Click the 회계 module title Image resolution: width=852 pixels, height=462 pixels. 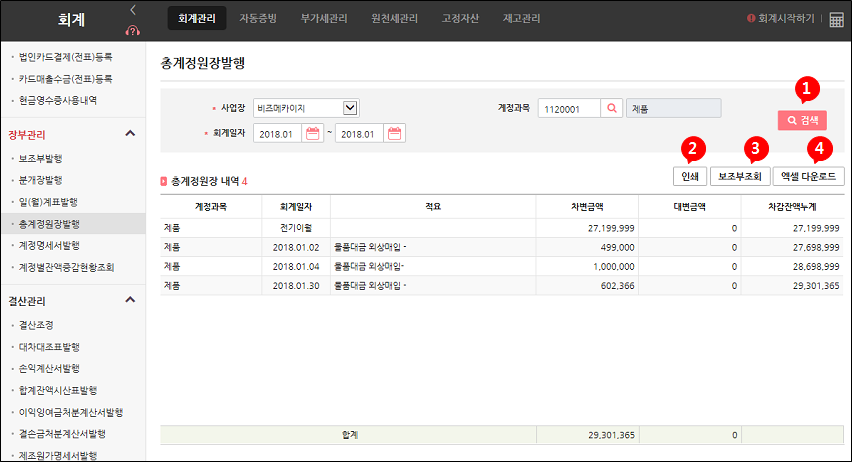[x=71, y=20]
